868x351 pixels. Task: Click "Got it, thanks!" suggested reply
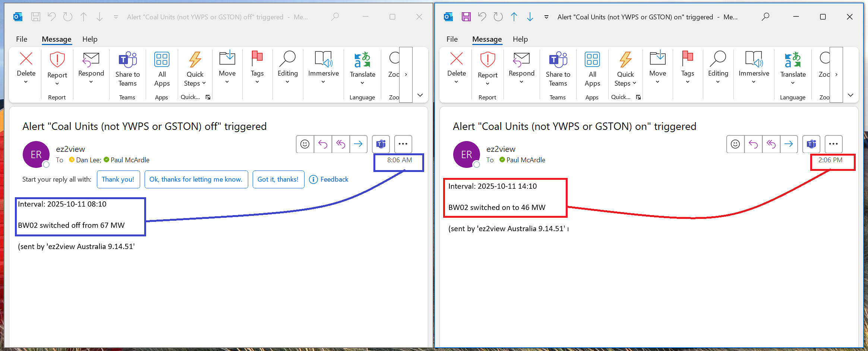[278, 179]
